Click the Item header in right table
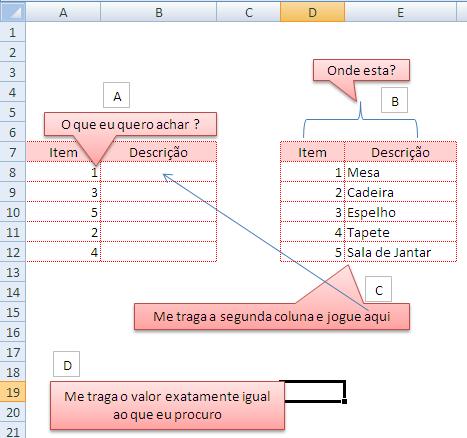 tap(312, 152)
